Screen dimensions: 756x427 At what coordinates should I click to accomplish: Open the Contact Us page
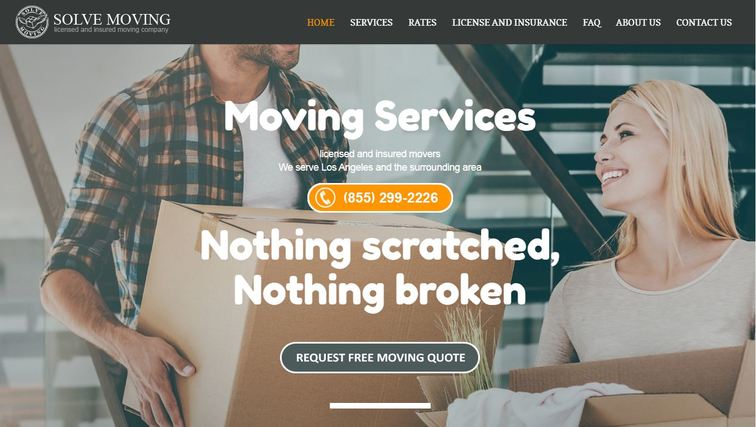coord(704,23)
